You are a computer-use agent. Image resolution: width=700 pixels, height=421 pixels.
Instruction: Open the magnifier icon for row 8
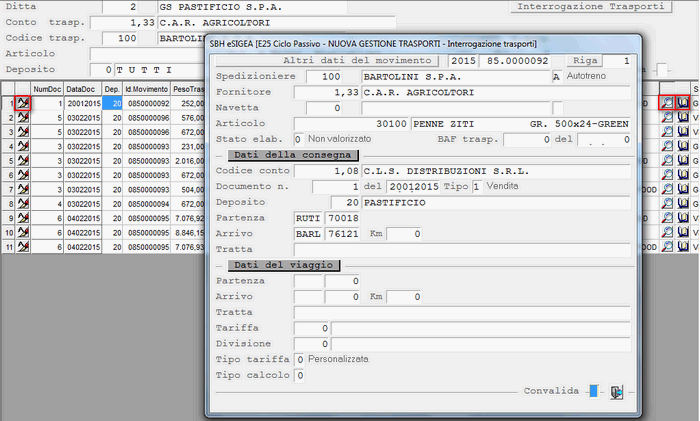667,203
